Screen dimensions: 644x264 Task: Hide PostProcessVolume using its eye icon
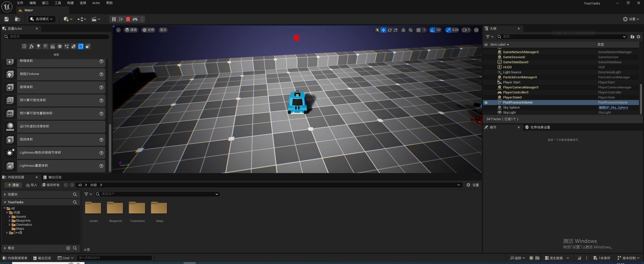pyautogui.click(x=486, y=103)
